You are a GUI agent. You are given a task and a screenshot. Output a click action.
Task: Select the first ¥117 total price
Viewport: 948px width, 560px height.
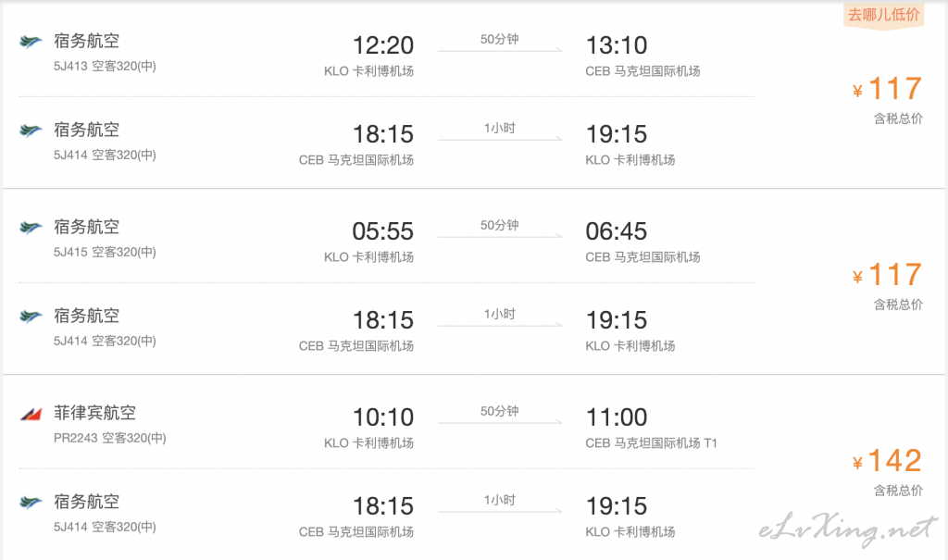tap(888, 89)
